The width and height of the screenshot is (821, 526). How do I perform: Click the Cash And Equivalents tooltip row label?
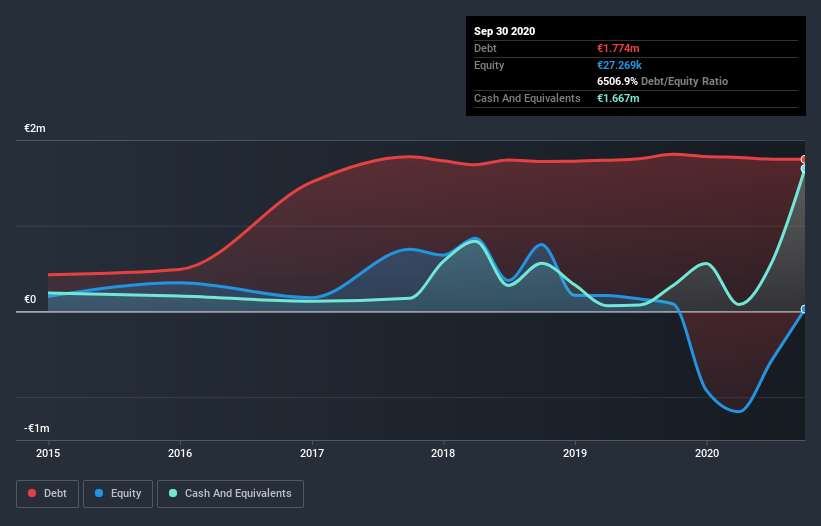527,98
